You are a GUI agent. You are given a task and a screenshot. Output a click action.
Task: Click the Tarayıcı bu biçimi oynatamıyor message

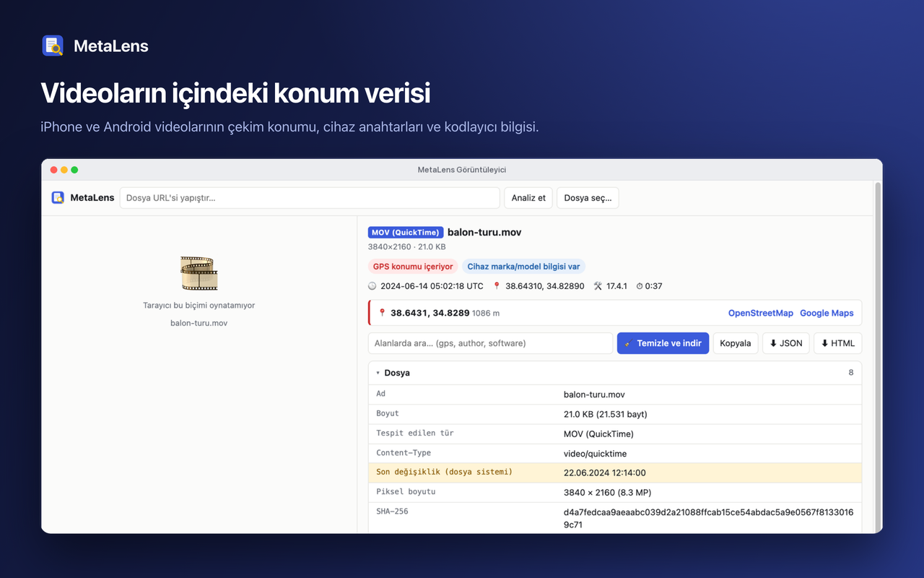pos(199,306)
